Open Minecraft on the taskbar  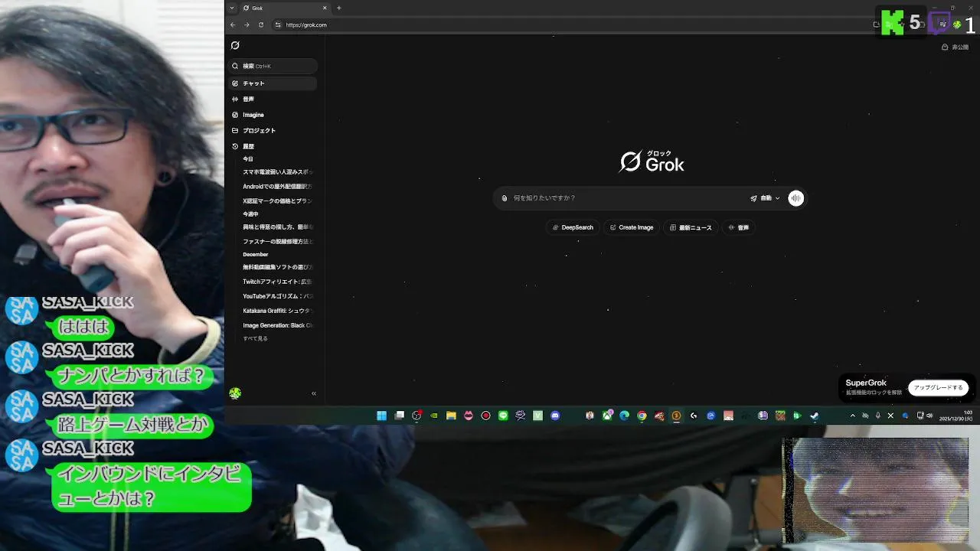tap(779, 416)
